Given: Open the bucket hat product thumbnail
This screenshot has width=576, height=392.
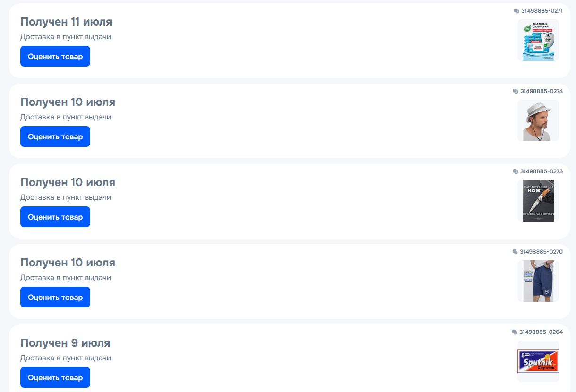Looking at the screenshot, I should [538, 120].
